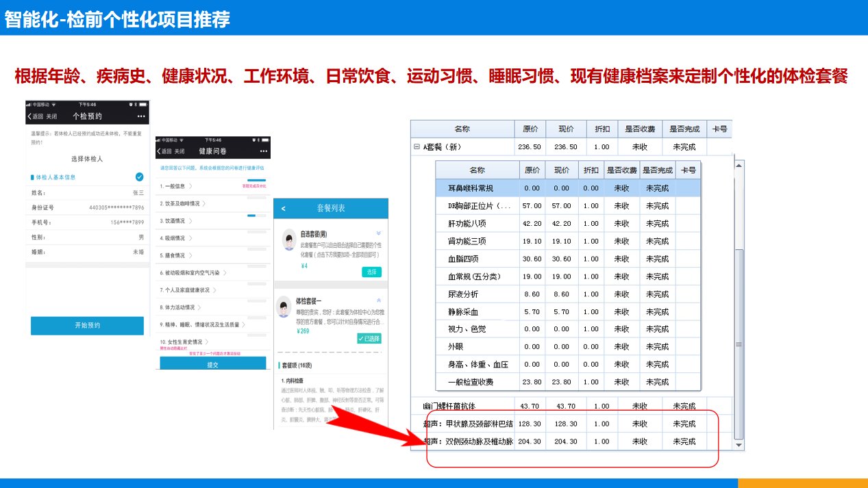Tap the back arrow in 套餐列表 header
Viewport: 868px width, 488px height.
tap(284, 209)
